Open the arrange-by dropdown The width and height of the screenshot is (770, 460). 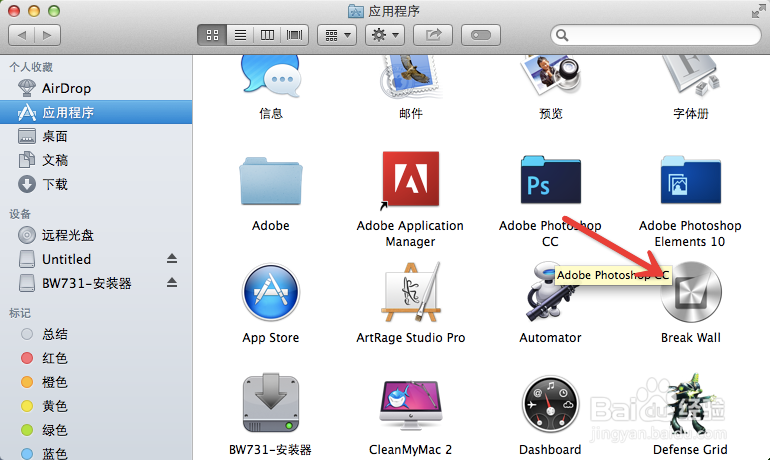pos(337,35)
